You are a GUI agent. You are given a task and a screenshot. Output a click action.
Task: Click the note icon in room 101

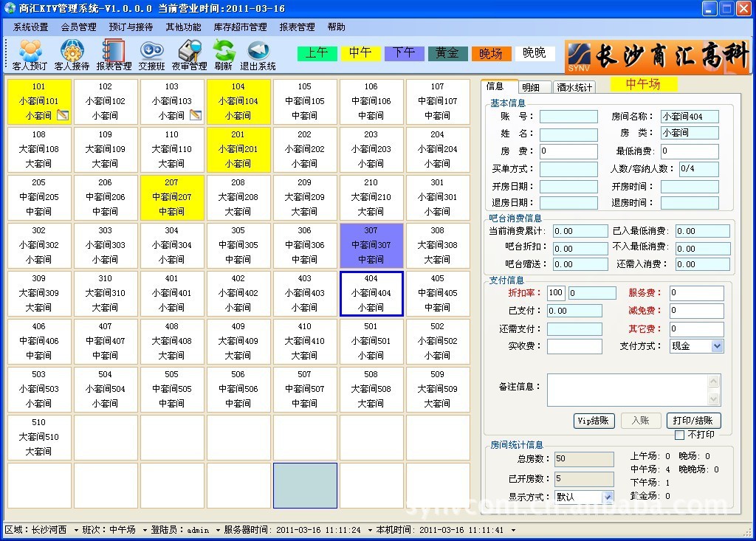point(63,115)
